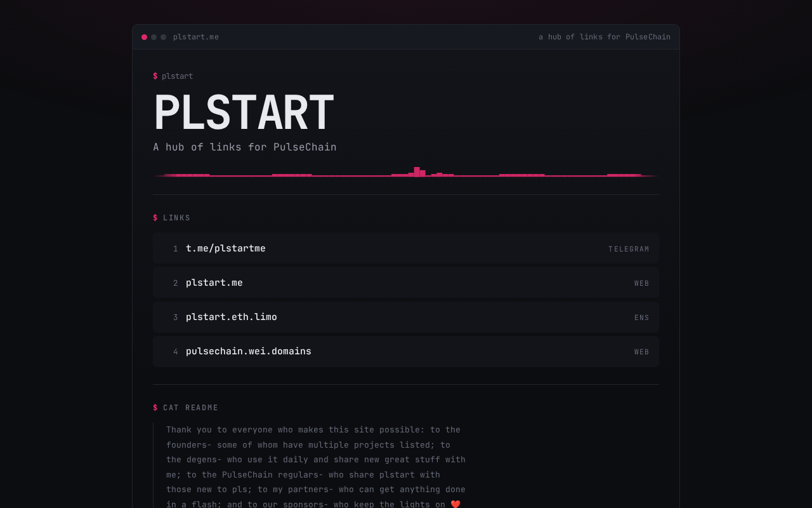Screen dimensions: 812x508
Task: Open the t.me/plstartme Telegram link
Action: coord(406,248)
